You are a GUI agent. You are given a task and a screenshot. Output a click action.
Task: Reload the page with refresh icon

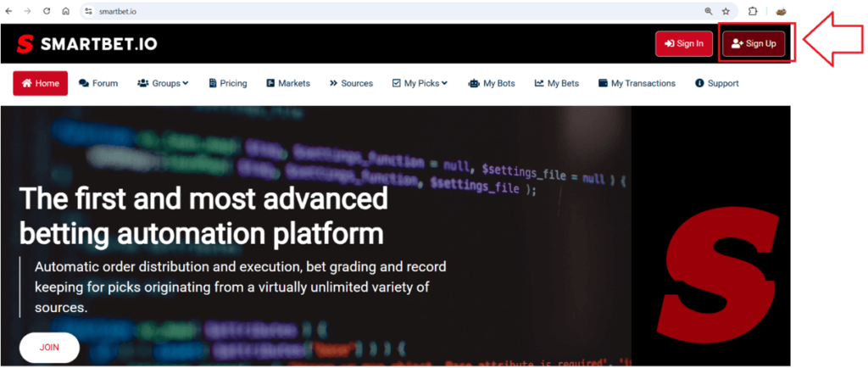[47, 11]
